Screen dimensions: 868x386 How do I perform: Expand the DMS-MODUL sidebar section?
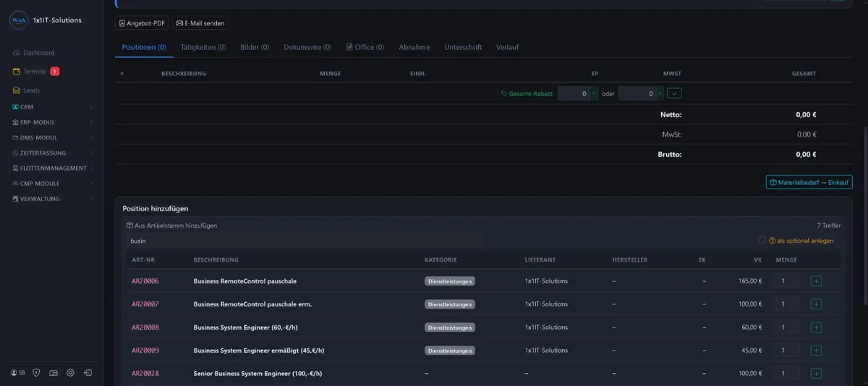click(x=54, y=137)
